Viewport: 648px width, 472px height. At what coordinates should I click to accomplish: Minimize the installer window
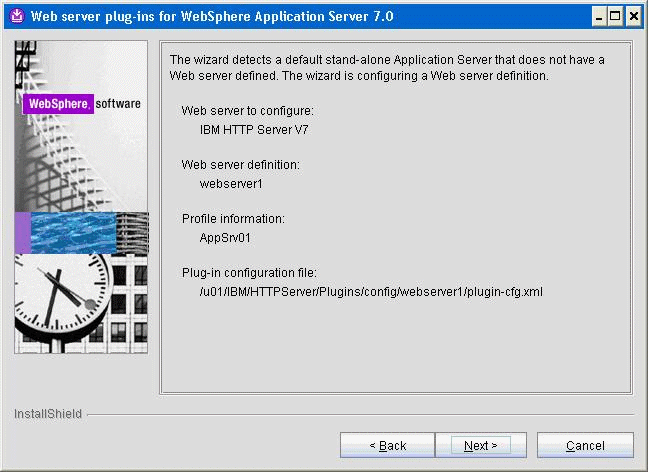pyautogui.click(x=597, y=16)
